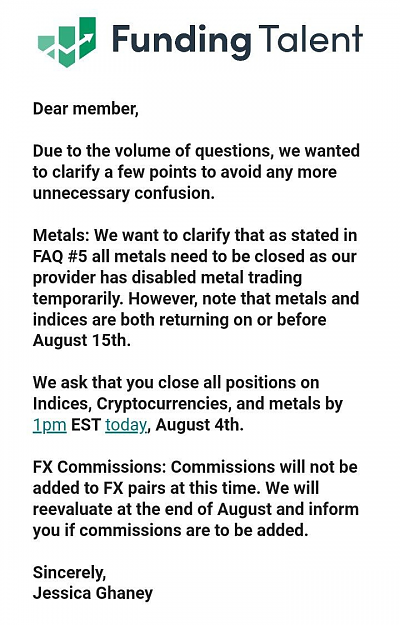Click the word "Cryptocurrencies,"
The width and height of the screenshot is (400, 625).
click(164, 404)
